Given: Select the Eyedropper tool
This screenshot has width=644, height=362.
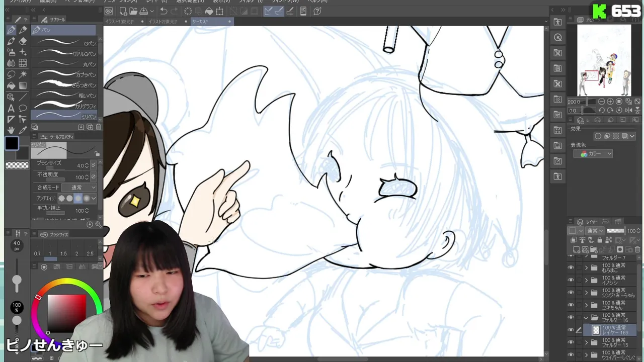Looking at the screenshot, I should [x=23, y=130].
